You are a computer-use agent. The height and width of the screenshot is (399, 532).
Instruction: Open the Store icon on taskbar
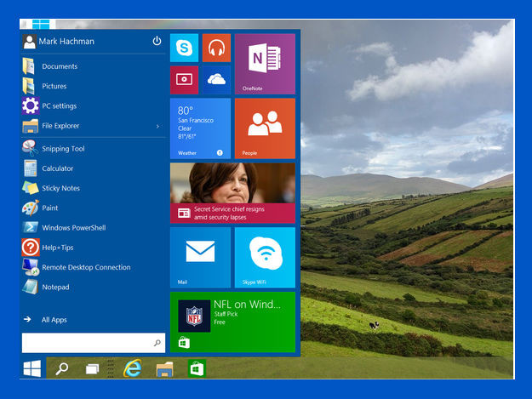tap(197, 368)
